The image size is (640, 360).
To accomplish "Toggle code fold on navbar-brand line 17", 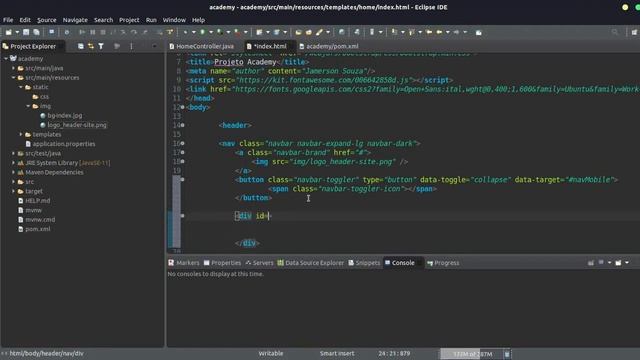I will tap(182, 152).
